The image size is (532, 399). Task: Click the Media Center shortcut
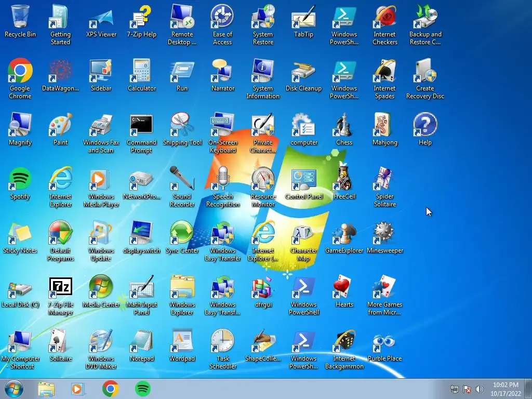[x=101, y=291]
